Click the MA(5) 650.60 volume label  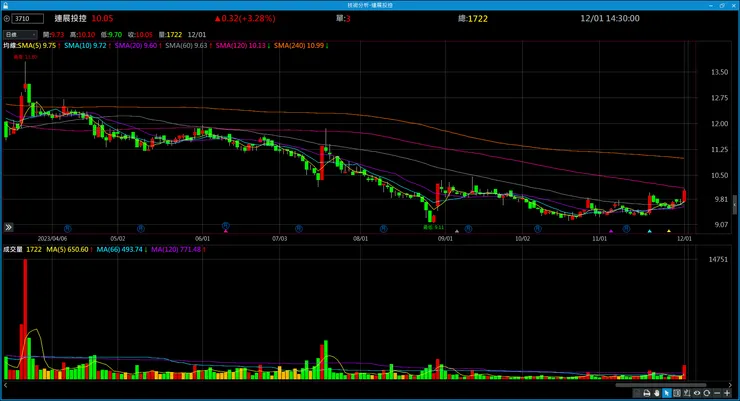[67, 250]
